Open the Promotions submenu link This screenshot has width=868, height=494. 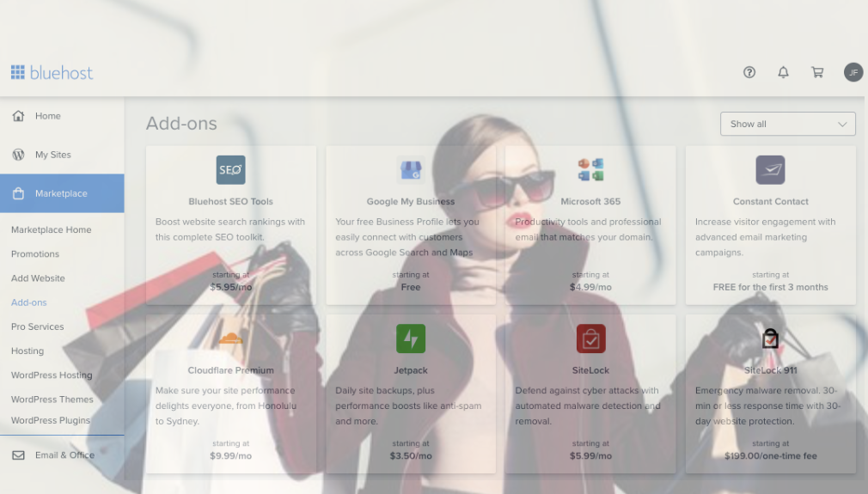pos(35,254)
